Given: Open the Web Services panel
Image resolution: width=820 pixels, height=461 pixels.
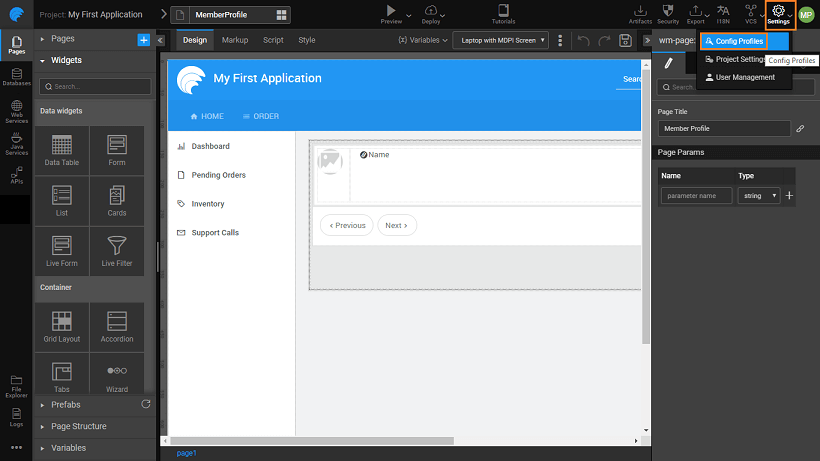Looking at the screenshot, I should point(16,113).
